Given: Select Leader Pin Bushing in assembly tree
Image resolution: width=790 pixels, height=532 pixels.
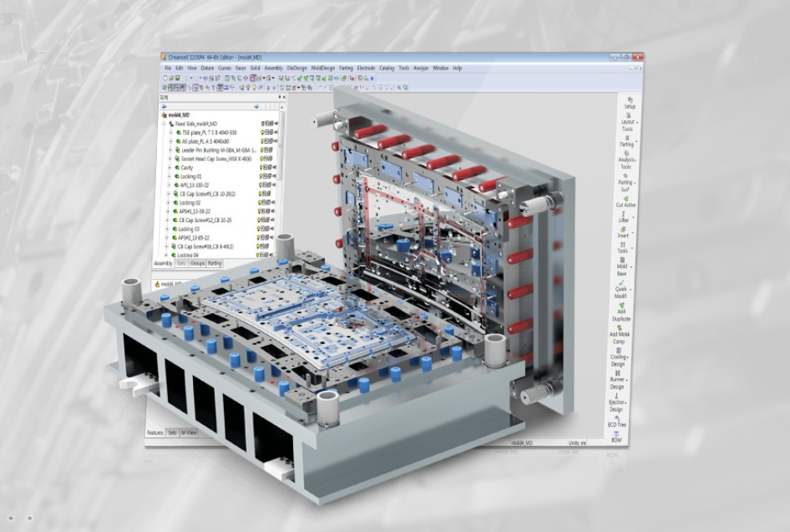Looking at the screenshot, I should [x=215, y=149].
